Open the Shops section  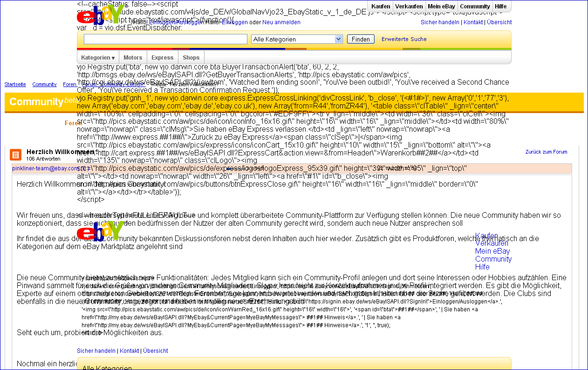tap(191, 58)
